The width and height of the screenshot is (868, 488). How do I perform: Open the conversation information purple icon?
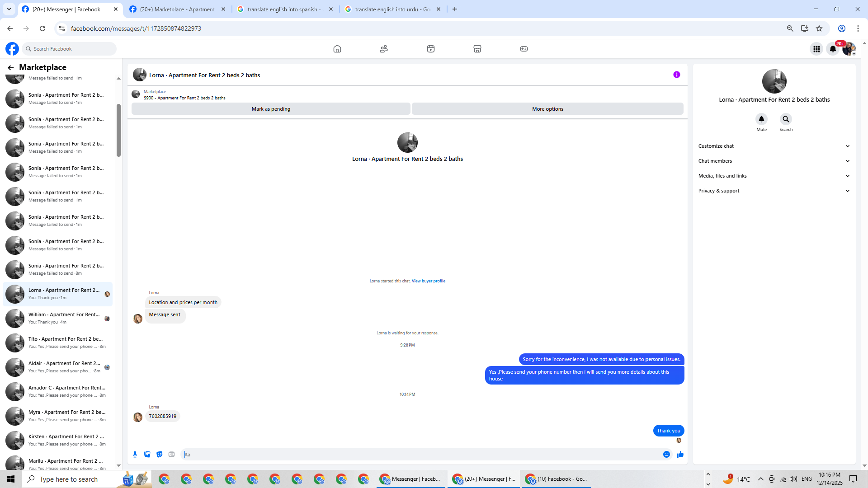(676, 75)
